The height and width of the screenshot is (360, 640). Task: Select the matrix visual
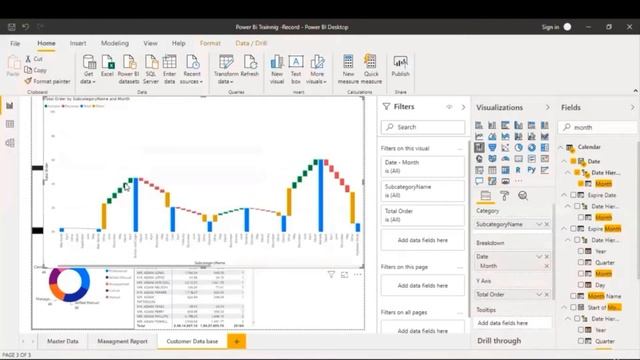coord(505,169)
